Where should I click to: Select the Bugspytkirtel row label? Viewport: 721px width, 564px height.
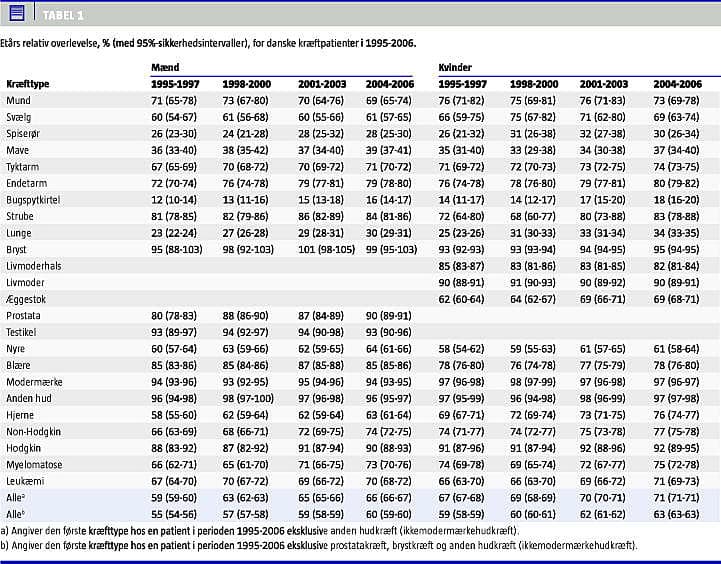tap(33, 201)
